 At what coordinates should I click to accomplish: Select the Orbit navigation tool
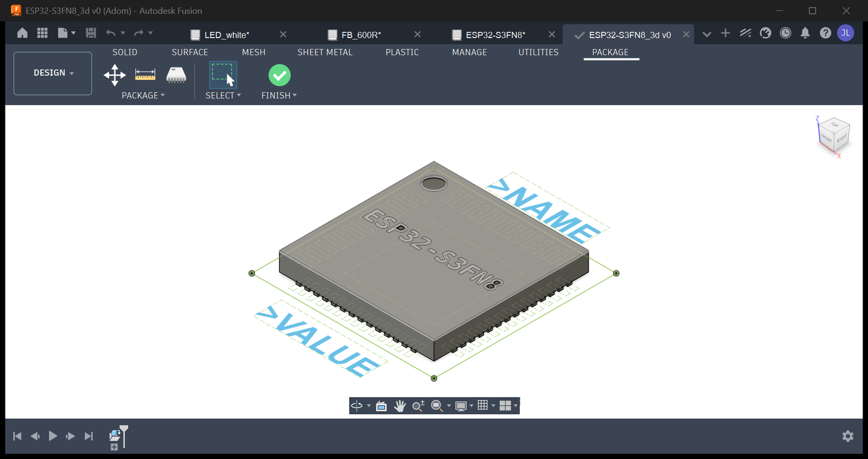[357, 406]
